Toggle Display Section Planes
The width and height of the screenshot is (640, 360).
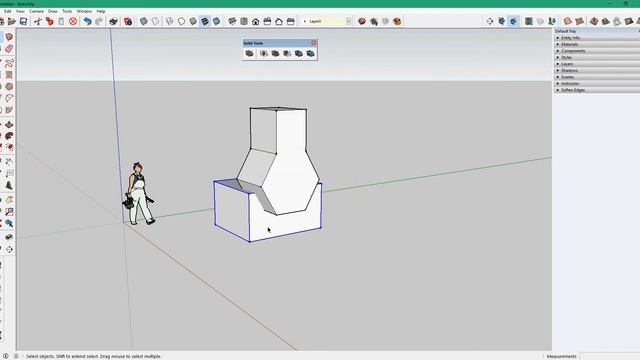pos(502,21)
